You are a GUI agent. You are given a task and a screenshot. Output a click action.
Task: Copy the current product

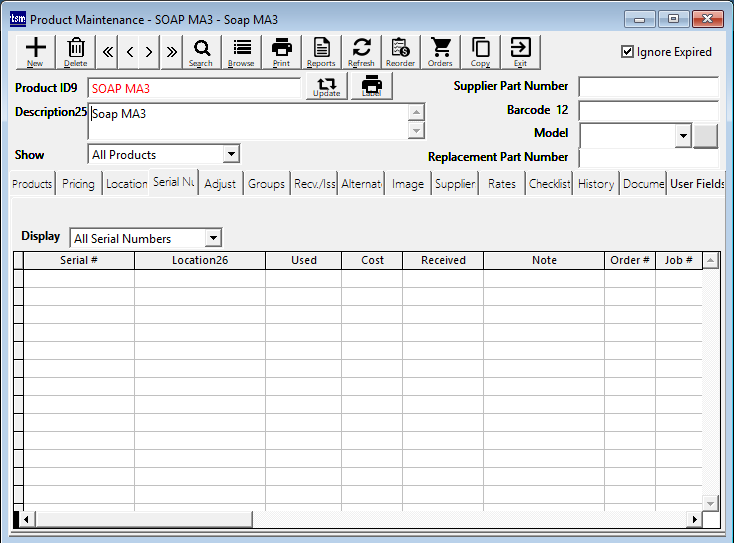tap(480, 52)
